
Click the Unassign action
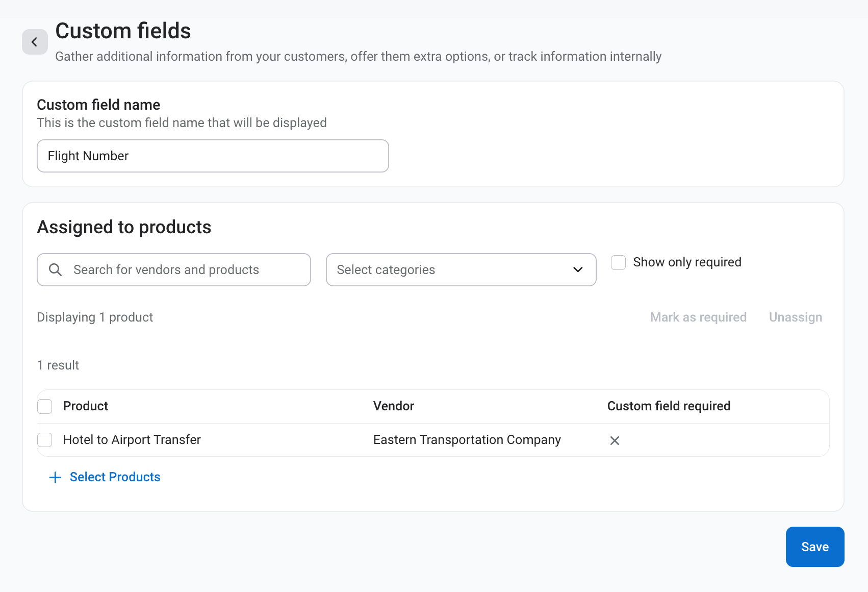[x=796, y=317]
